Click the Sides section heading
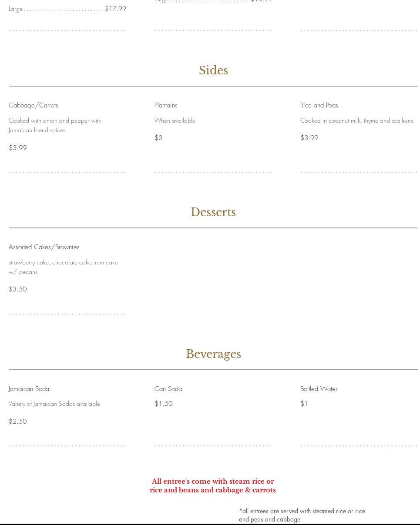This screenshot has width=420, height=525. click(213, 70)
